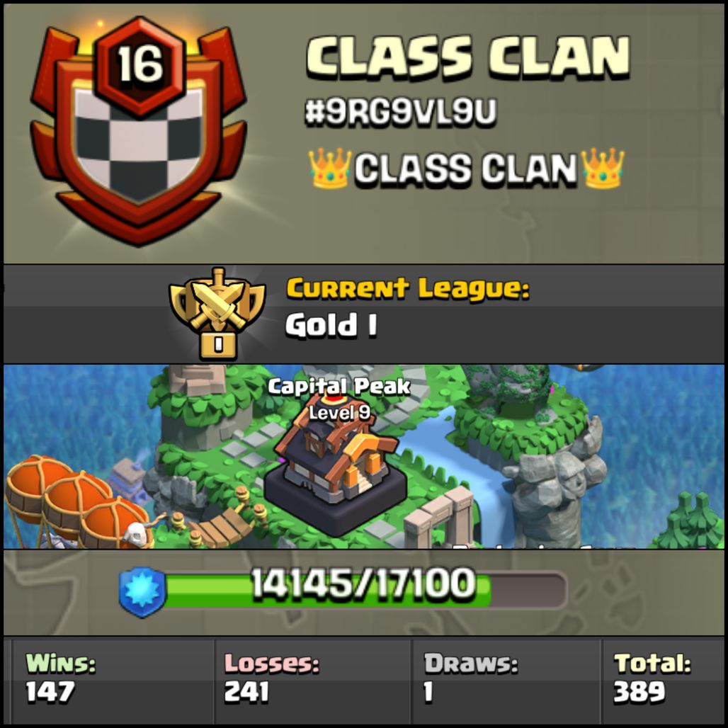The width and height of the screenshot is (728, 728).
Task: Click the checkered clan shield badge
Action: pyautogui.click(x=138, y=132)
